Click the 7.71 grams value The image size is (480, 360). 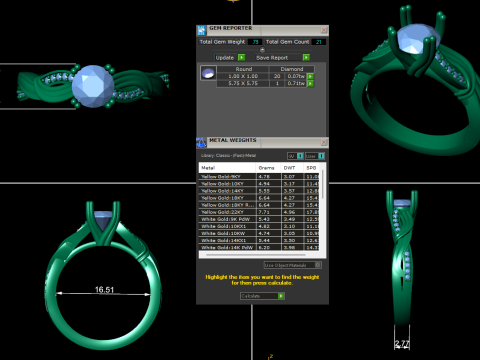pos(269,212)
